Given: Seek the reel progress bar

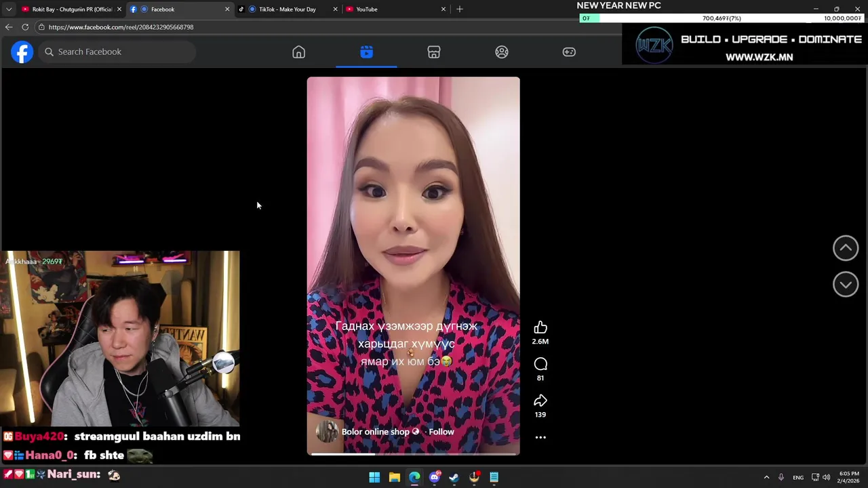Looking at the screenshot, I should pyautogui.click(x=413, y=453).
